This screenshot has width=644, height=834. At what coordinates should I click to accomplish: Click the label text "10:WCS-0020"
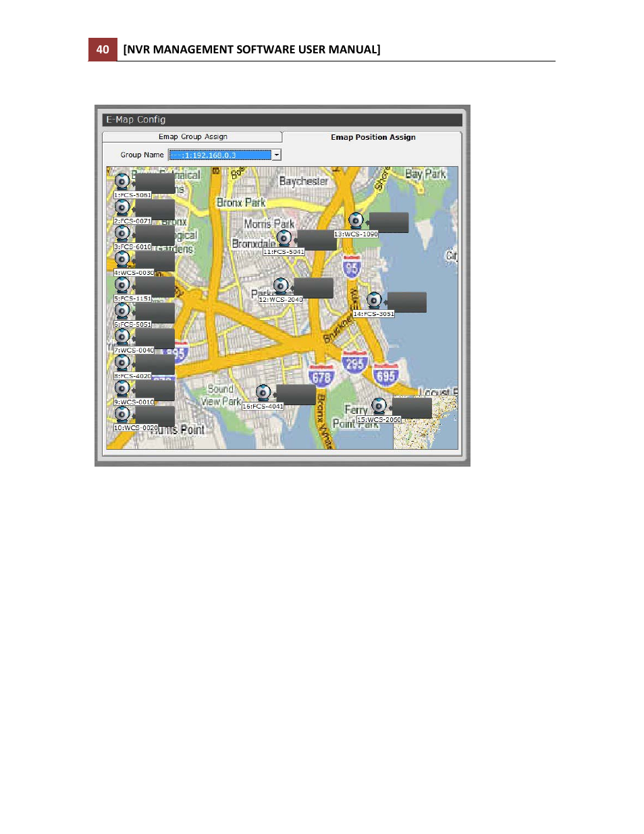(x=136, y=428)
